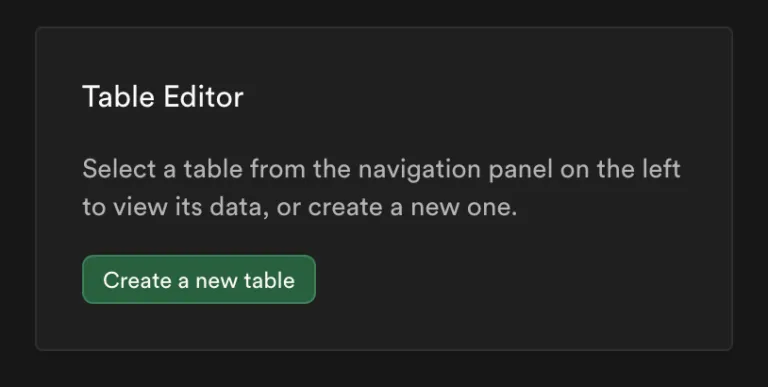Click 'navigation panel' in the description

click(456, 170)
